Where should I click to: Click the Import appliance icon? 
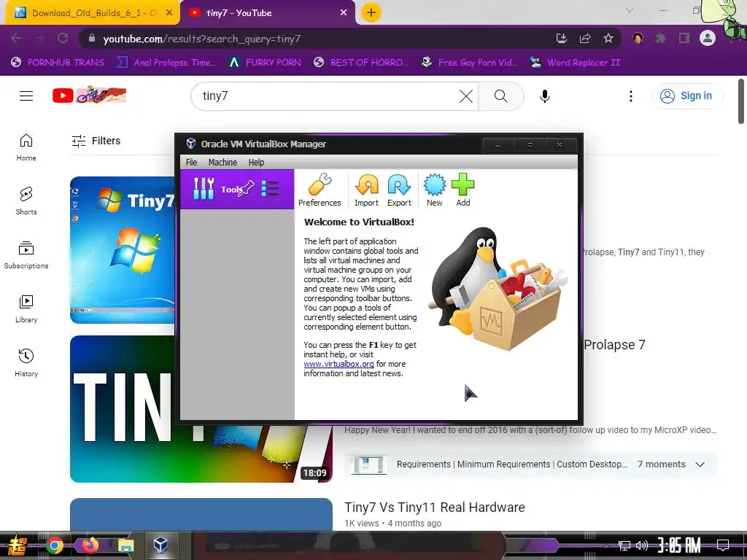366,189
